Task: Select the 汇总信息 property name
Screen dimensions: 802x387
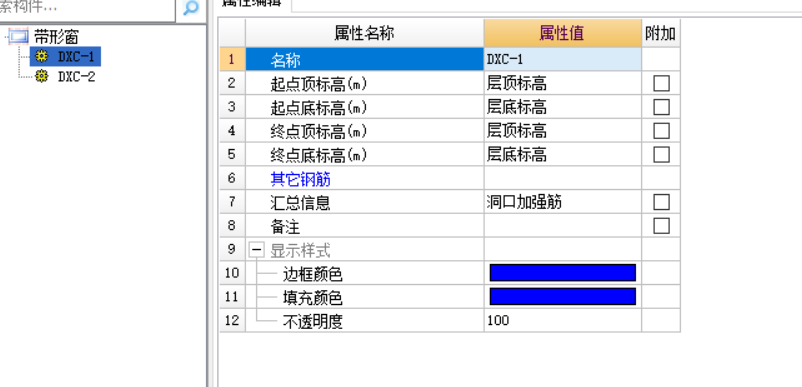Action: pyautogui.click(x=300, y=203)
